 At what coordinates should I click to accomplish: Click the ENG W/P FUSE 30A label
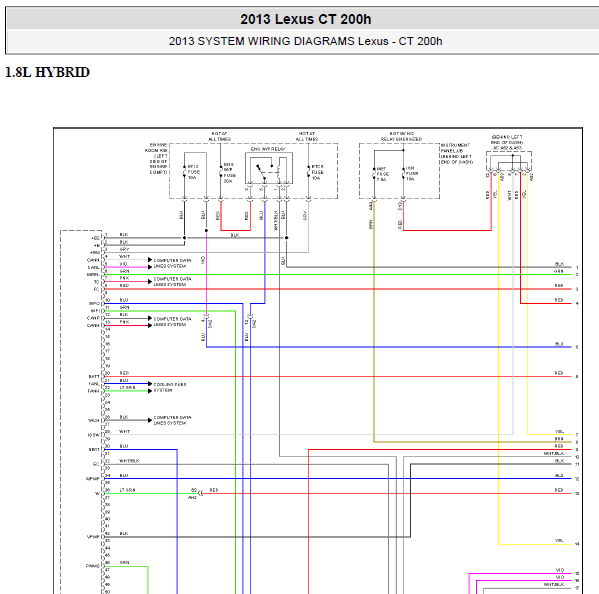229,173
